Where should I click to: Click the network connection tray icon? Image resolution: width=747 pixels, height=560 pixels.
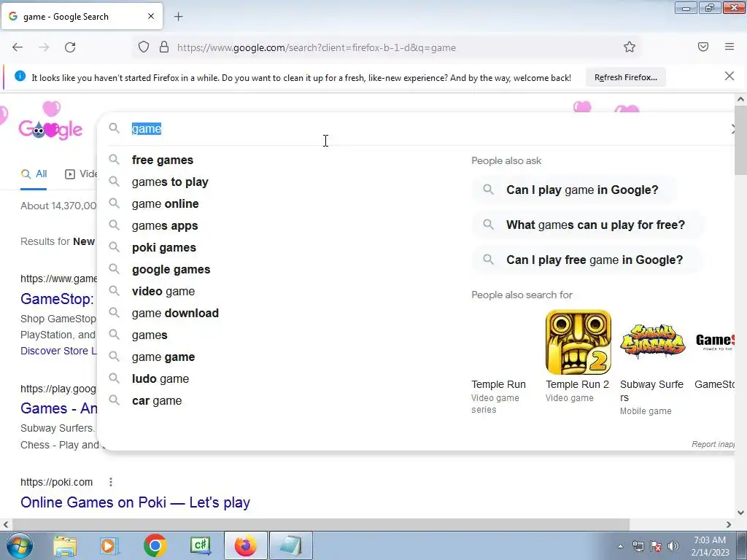tap(638, 546)
